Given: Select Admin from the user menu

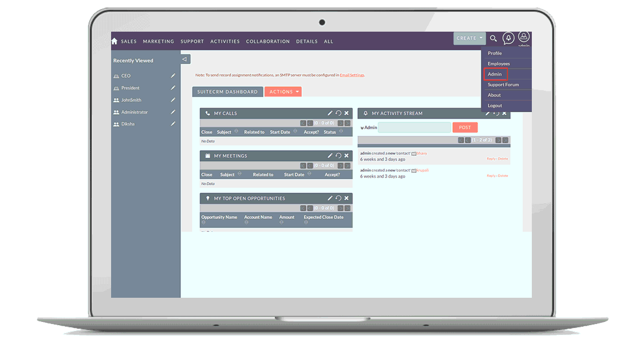Looking at the screenshot, I should pyautogui.click(x=495, y=74).
